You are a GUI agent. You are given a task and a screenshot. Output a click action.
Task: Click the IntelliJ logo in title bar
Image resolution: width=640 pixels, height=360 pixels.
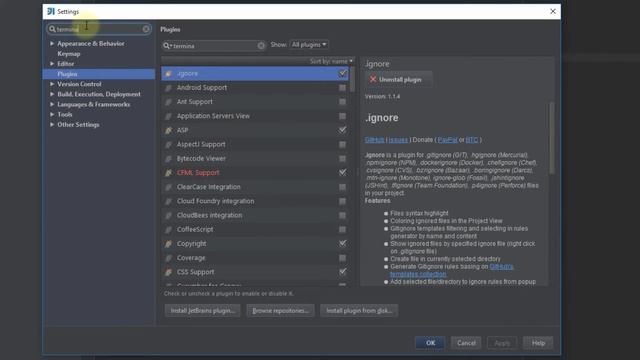[51, 11]
